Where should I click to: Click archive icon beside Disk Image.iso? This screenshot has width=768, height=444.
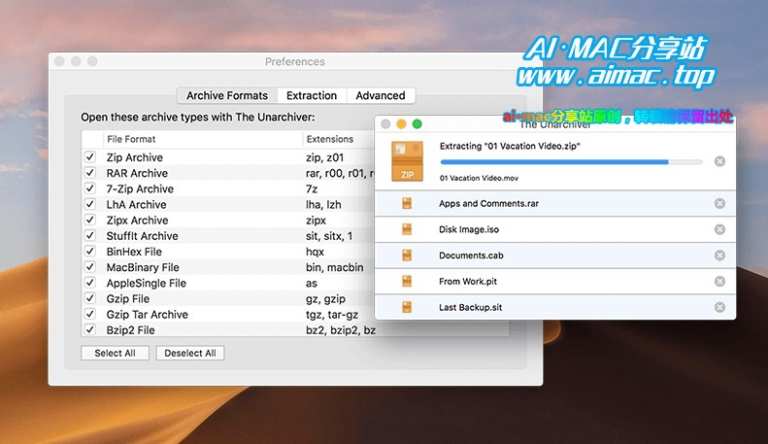[x=407, y=229]
